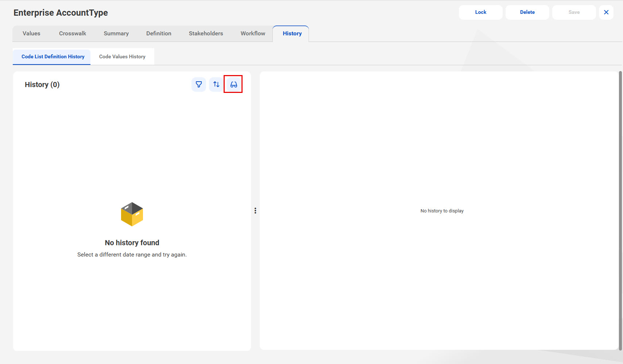Open the history filter icon

point(199,85)
